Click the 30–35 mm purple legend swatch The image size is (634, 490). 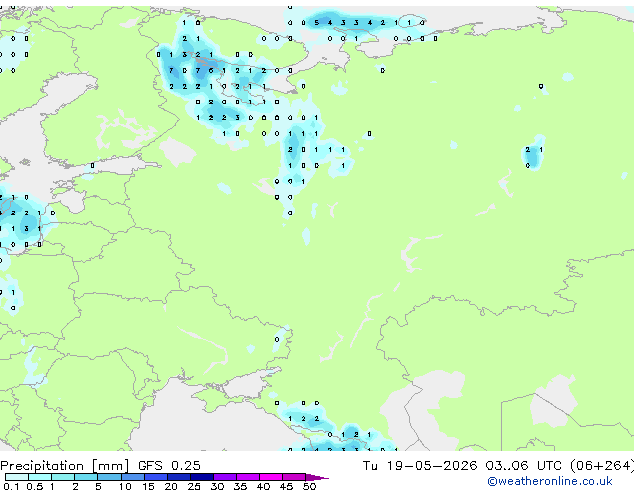click(x=225, y=477)
